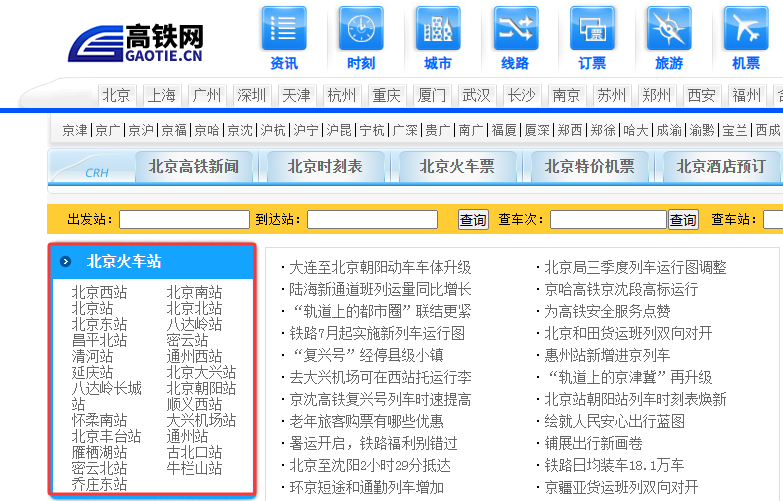Open 昌平北站 station link
The image size is (783, 501).
99,340
